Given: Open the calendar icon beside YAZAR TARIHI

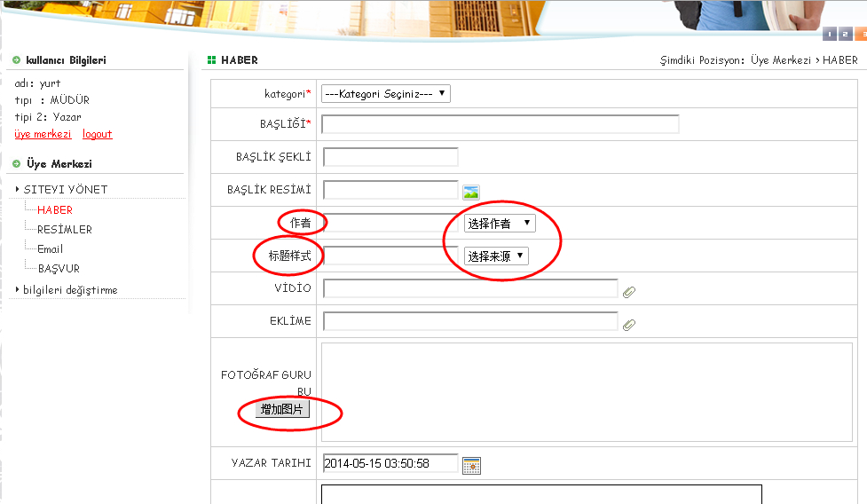Looking at the screenshot, I should point(471,465).
